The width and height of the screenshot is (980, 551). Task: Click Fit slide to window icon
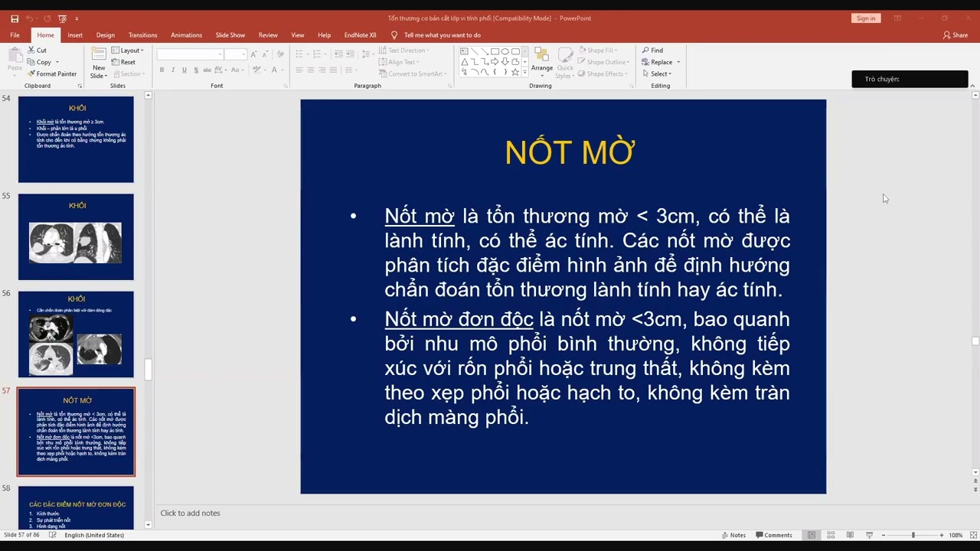[975, 535]
